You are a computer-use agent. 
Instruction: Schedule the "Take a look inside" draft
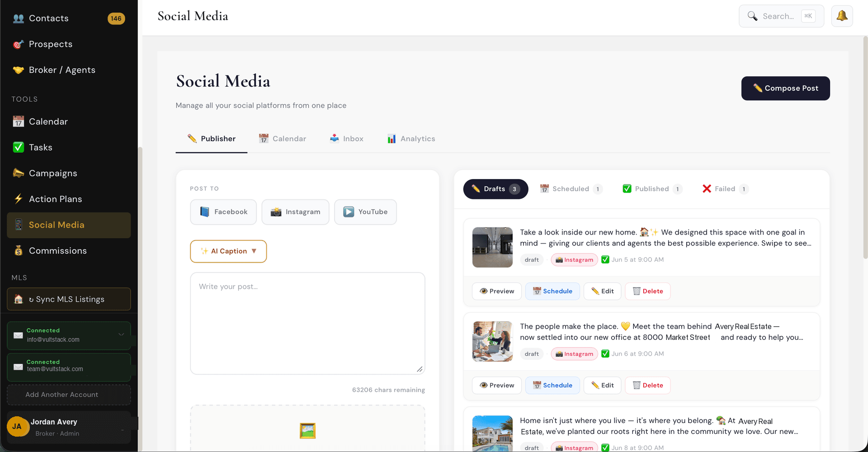552,292
